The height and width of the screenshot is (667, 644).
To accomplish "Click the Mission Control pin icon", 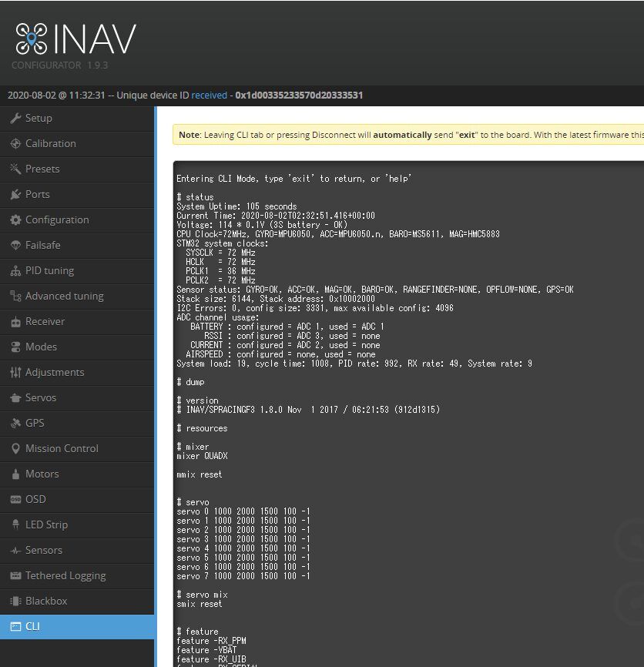I will 15,449.
